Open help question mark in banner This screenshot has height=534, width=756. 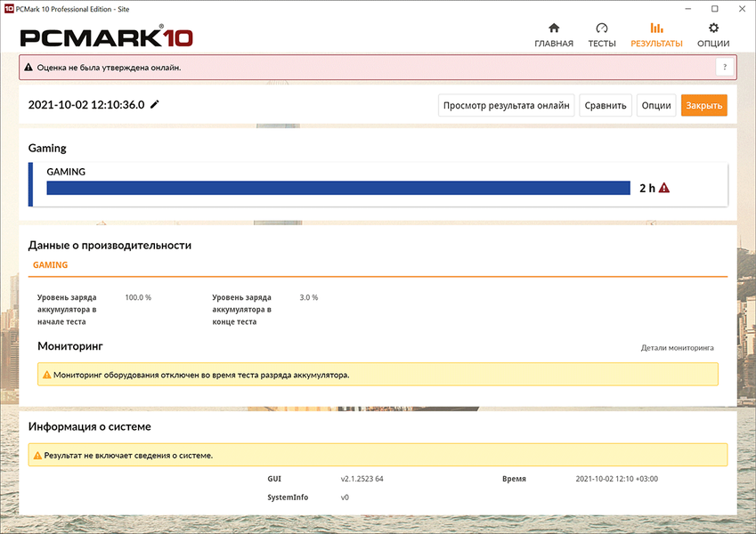click(x=725, y=67)
